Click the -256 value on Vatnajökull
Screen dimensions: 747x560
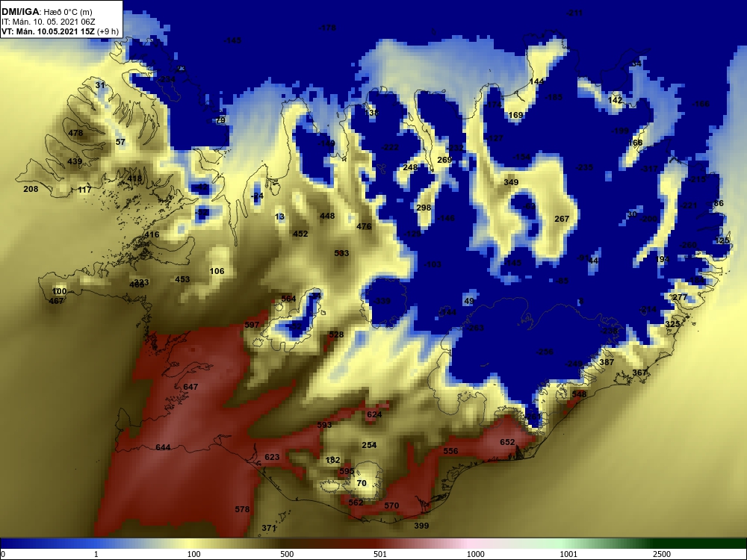tap(545, 352)
